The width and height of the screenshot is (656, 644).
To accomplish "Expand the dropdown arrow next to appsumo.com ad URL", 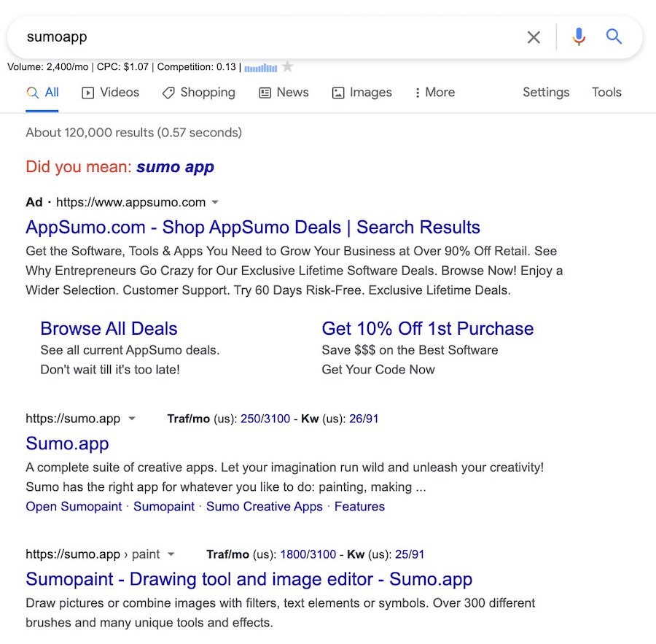I will tap(215, 203).
